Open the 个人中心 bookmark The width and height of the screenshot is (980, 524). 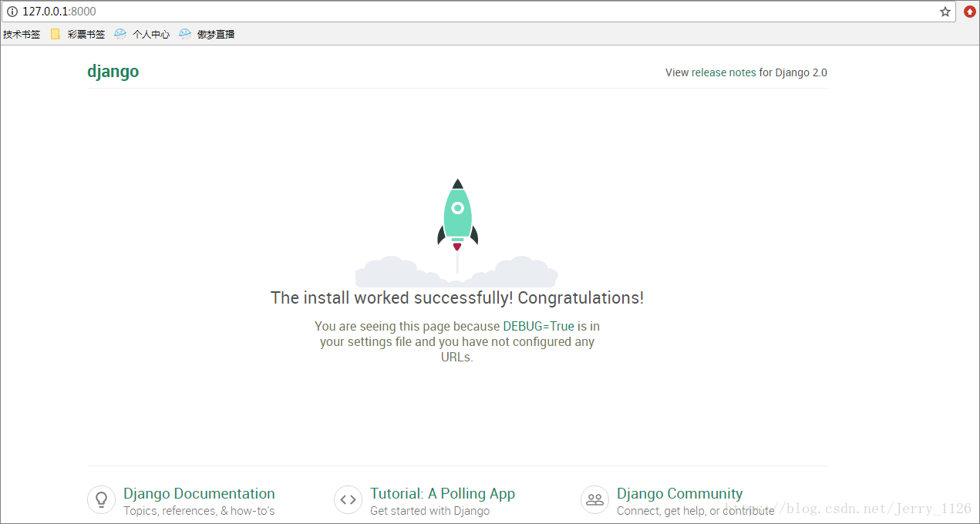coord(151,34)
